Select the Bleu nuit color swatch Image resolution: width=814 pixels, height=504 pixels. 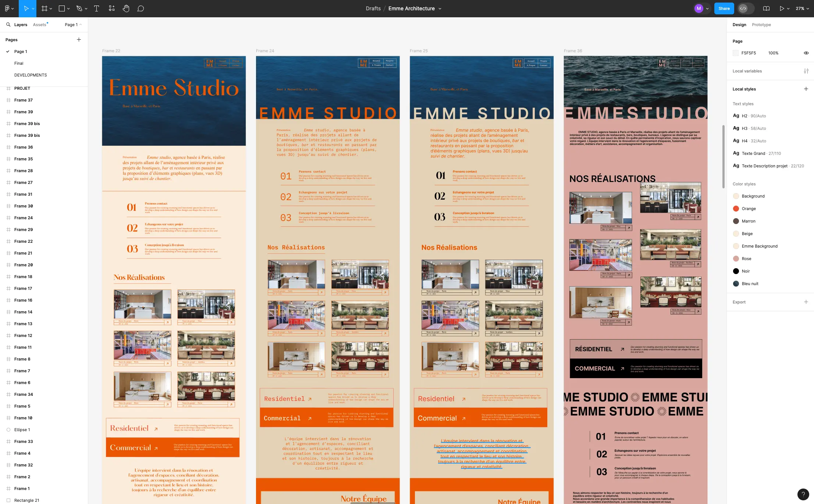tap(736, 284)
